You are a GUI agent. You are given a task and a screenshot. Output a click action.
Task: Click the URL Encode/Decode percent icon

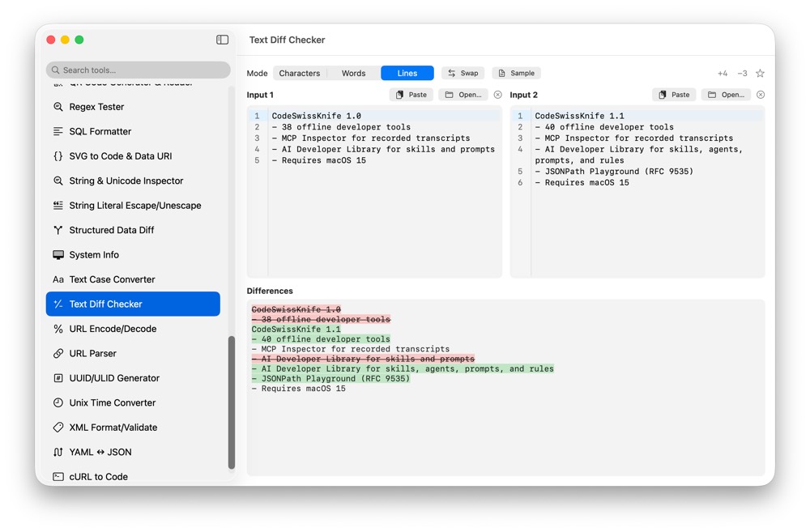click(x=58, y=329)
